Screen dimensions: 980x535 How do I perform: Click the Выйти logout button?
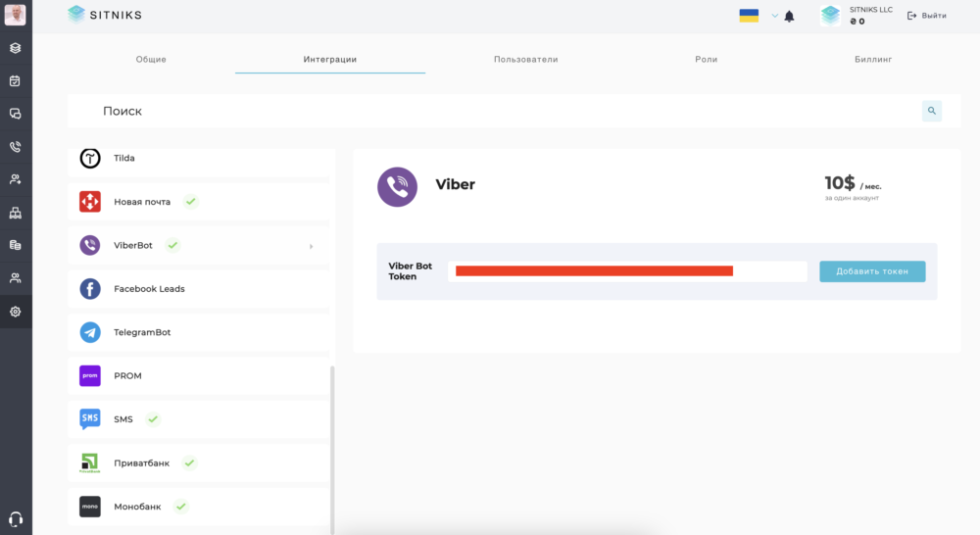(927, 16)
